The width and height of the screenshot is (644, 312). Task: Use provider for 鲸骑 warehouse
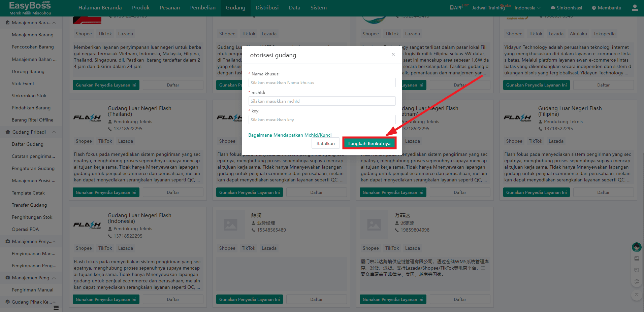point(250,299)
